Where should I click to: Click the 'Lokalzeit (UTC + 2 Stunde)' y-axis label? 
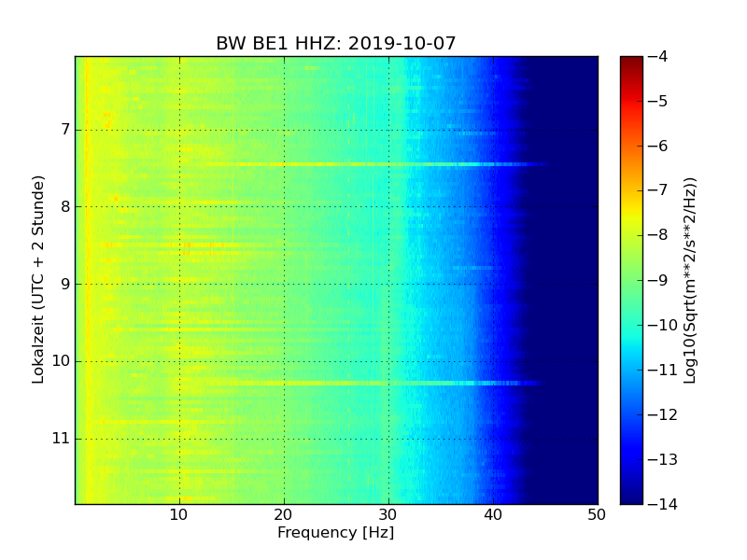38,280
